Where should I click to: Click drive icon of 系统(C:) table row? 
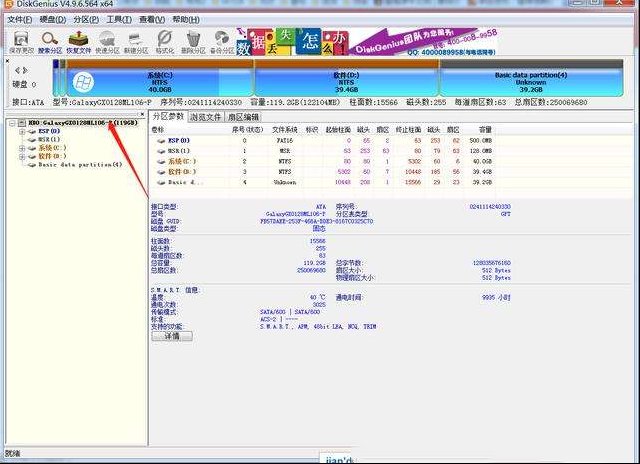point(161,162)
